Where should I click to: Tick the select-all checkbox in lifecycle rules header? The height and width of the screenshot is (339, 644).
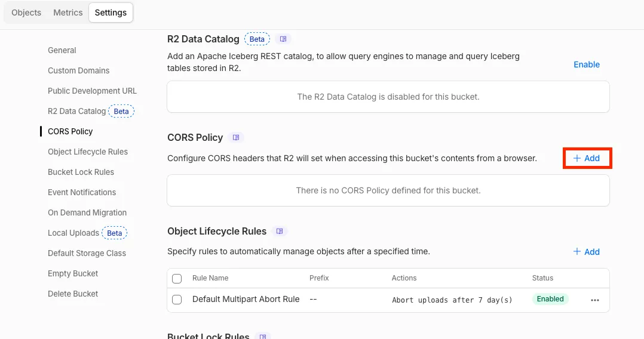[177, 278]
